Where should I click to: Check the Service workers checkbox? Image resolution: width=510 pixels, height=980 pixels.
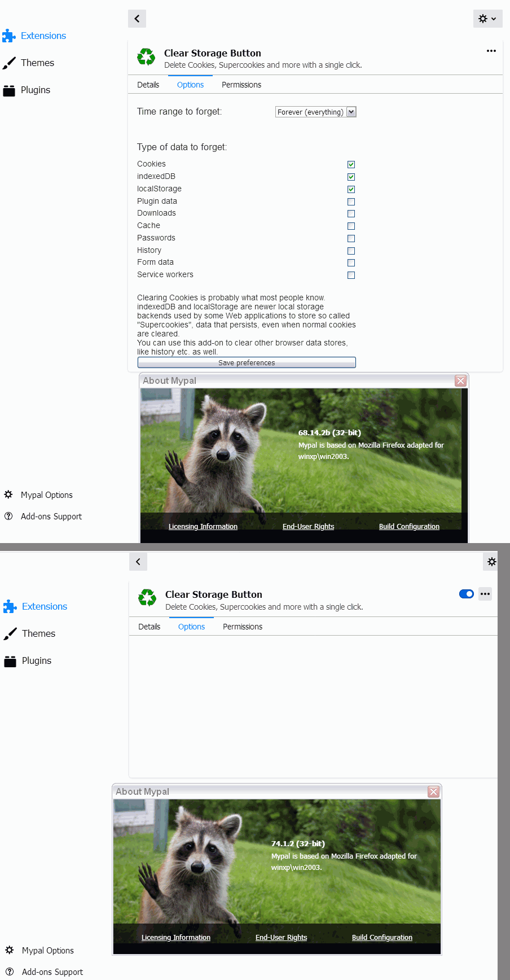(351, 275)
